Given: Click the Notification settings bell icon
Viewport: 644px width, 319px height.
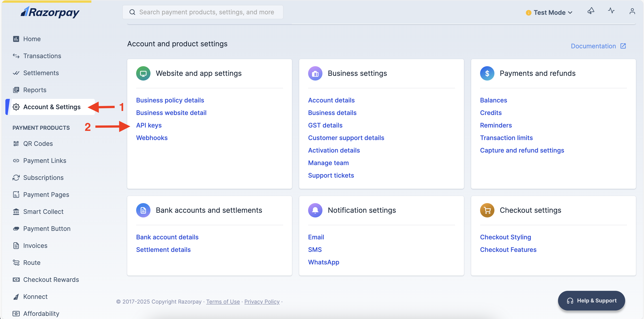Looking at the screenshot, I should [x=315, y=210].
